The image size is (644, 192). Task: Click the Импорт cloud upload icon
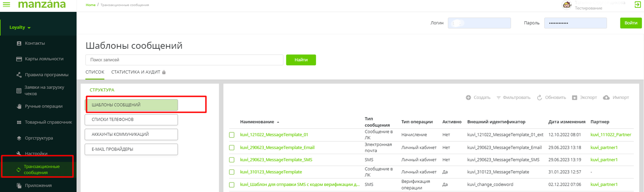tap(606, 98)
